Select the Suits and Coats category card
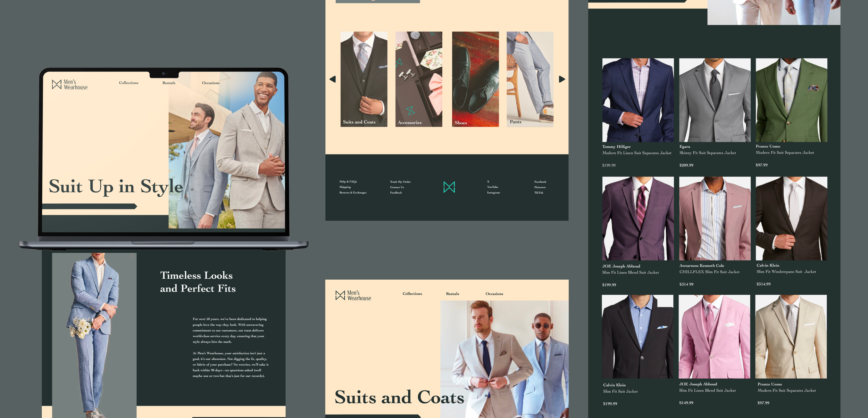Image resolution: width=868 pixels, height=418 pixels. point(364,79)
